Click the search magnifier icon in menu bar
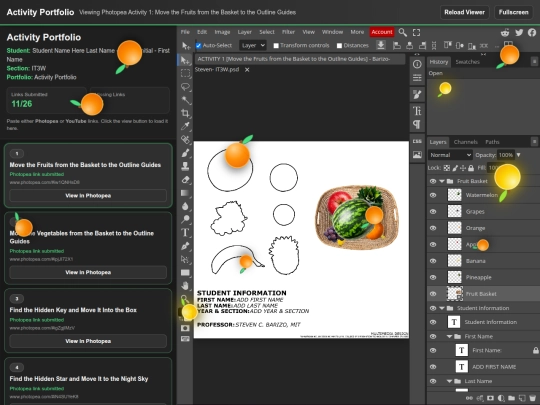Screen dimensions: 540x405 click(402, 32)
